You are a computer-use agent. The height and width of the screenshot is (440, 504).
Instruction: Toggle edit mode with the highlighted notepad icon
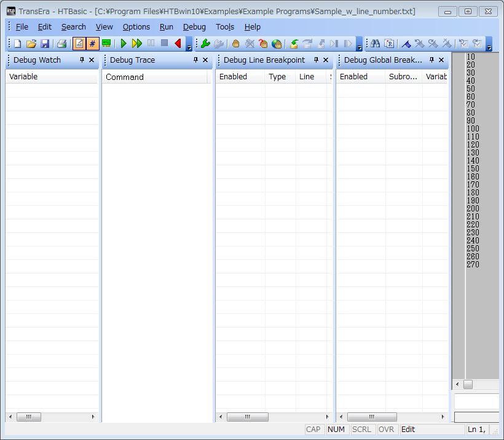(x=79, y=44)
